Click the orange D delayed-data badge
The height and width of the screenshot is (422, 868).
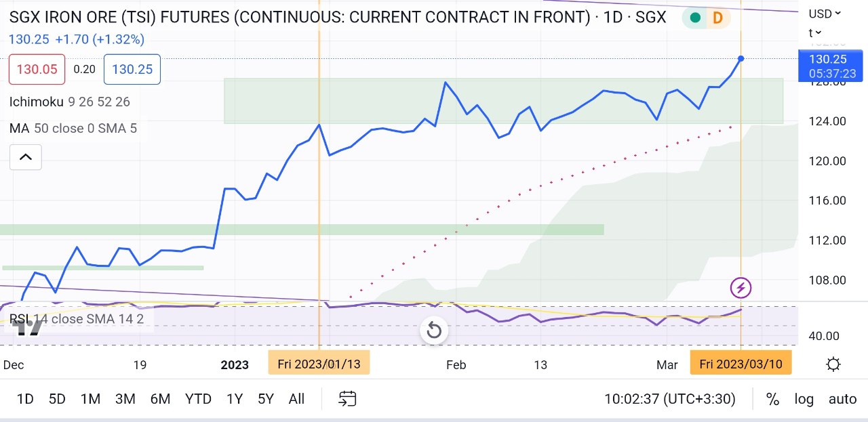click(717, 18)
